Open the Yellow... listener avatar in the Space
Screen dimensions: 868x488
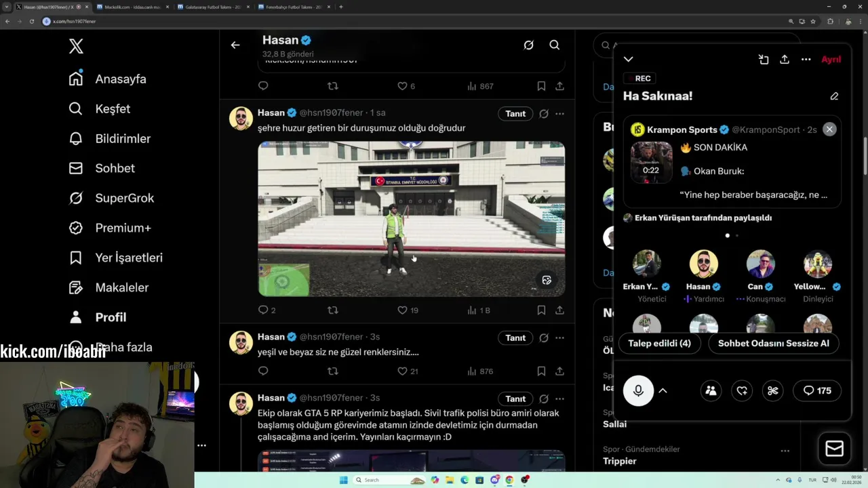[817, 264]
